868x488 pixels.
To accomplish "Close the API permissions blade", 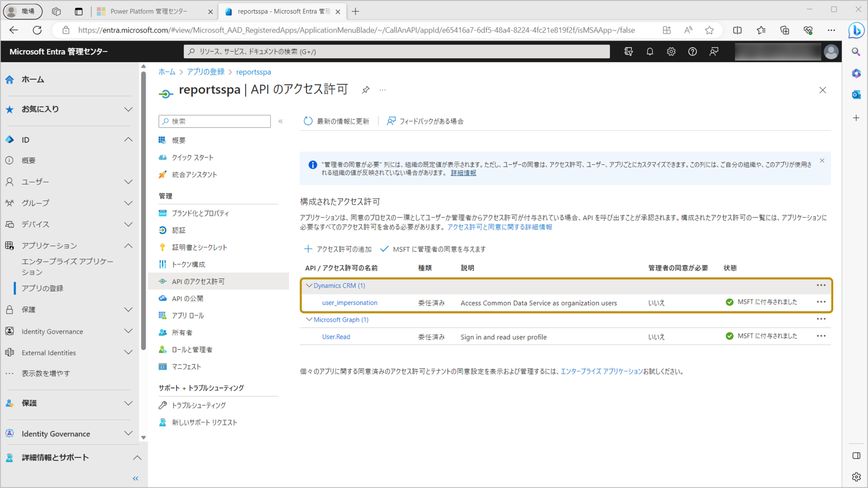I will tap(822, 90).
